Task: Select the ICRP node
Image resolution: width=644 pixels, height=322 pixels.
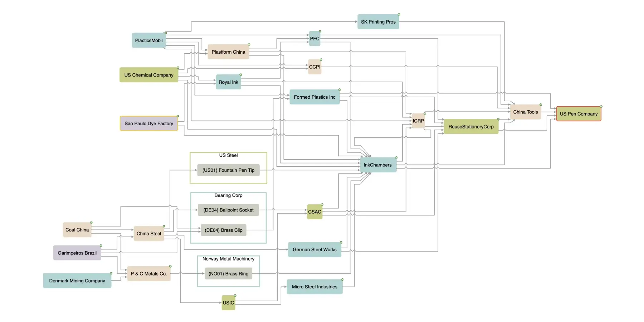Action: point(418,121)
